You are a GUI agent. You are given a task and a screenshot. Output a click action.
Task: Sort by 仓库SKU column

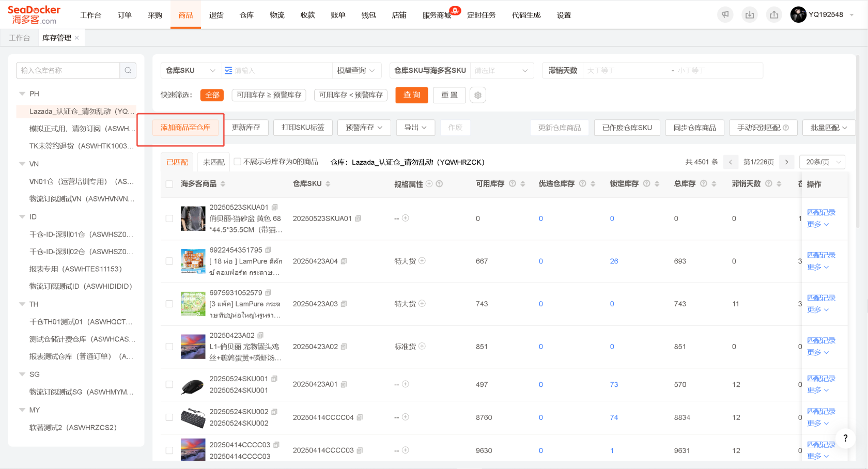point(328,184)
